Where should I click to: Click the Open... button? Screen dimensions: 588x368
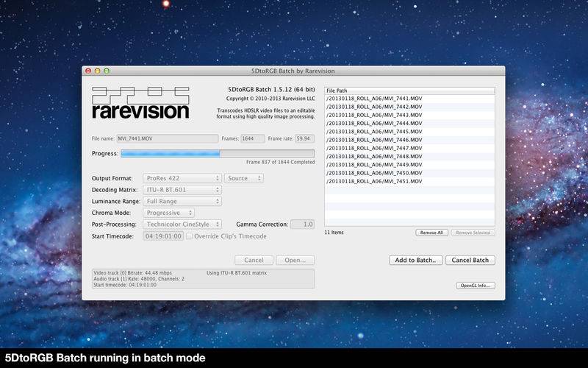[295, 261]
